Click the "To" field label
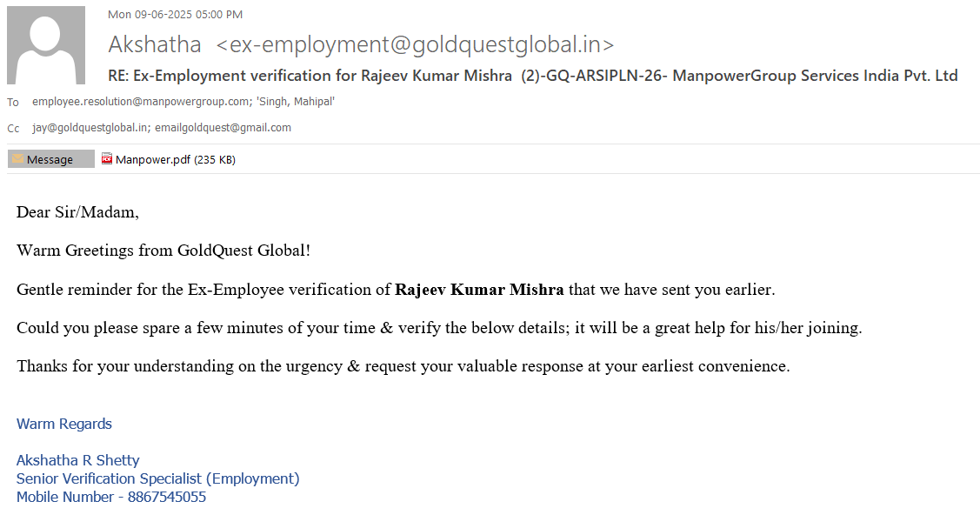The image size is (980, 515). tap(13, 103)
